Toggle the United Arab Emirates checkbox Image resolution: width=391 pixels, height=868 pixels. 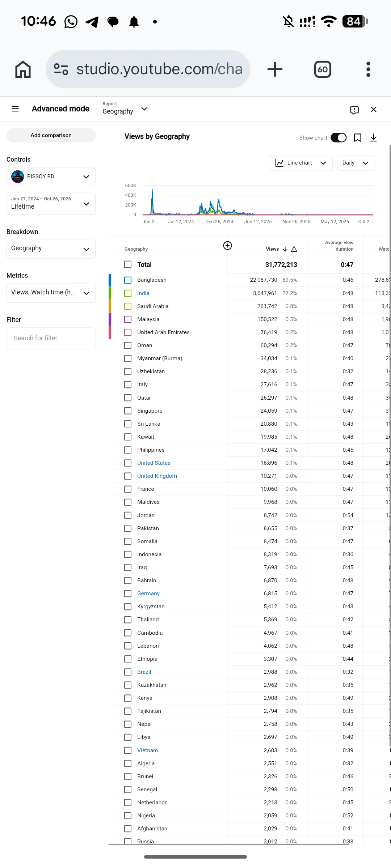128,332
